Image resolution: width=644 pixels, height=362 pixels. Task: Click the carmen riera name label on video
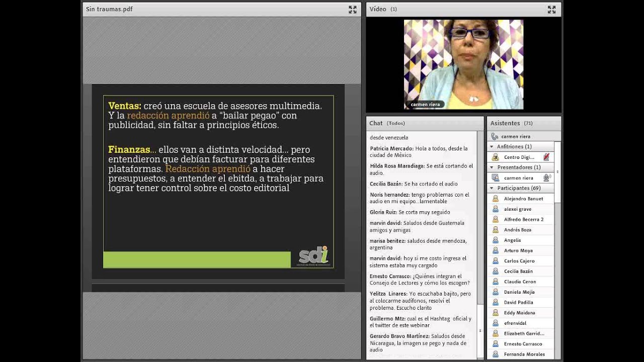tap(425, 105)
